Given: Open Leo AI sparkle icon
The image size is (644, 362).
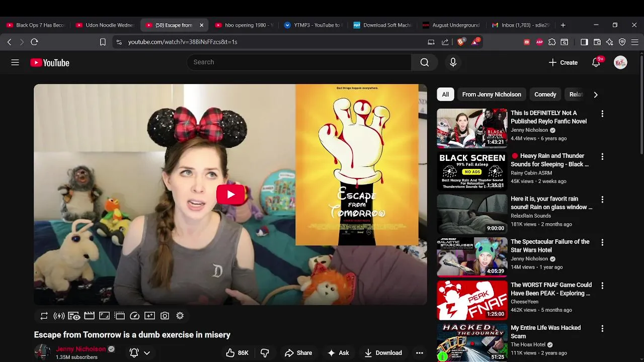Looking at the screenshot, I should pyautogui.click(x=610, y=42).
